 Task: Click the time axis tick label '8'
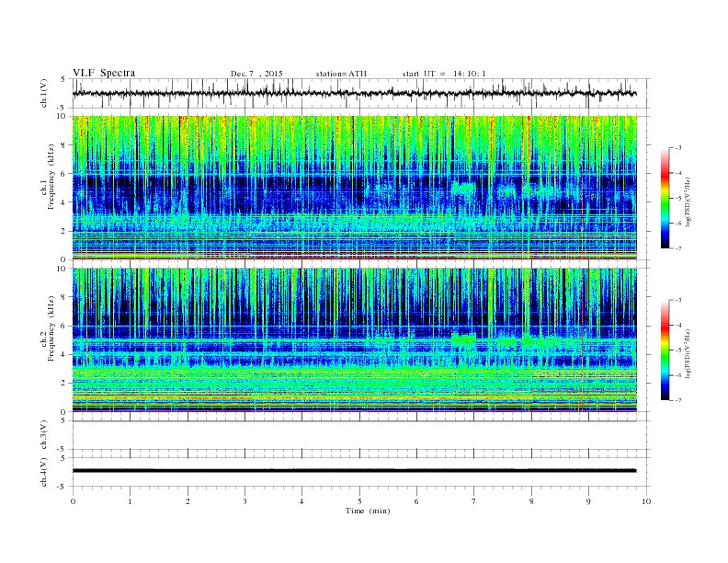[531, 501]
